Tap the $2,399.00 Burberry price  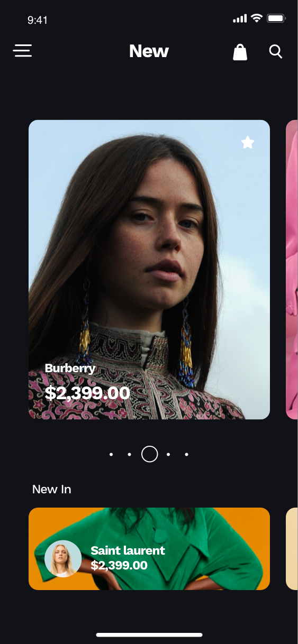coord(87,393)
